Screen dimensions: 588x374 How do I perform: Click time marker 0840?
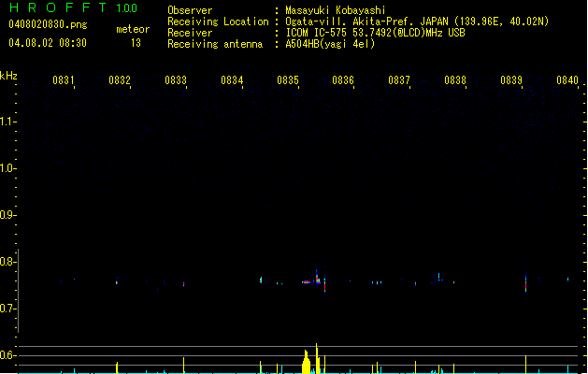click(567, 80)
